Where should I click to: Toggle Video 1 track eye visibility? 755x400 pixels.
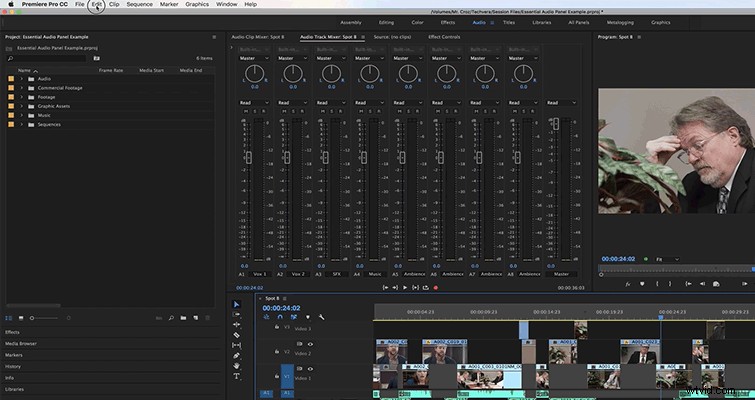[x=310, y=369]
